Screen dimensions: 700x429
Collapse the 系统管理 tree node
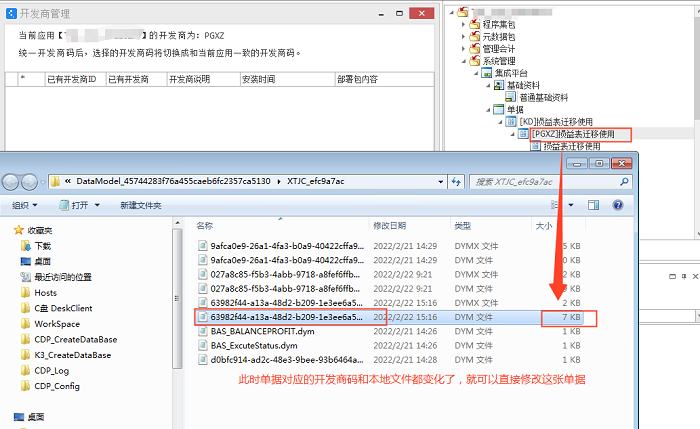pos(461,60)
